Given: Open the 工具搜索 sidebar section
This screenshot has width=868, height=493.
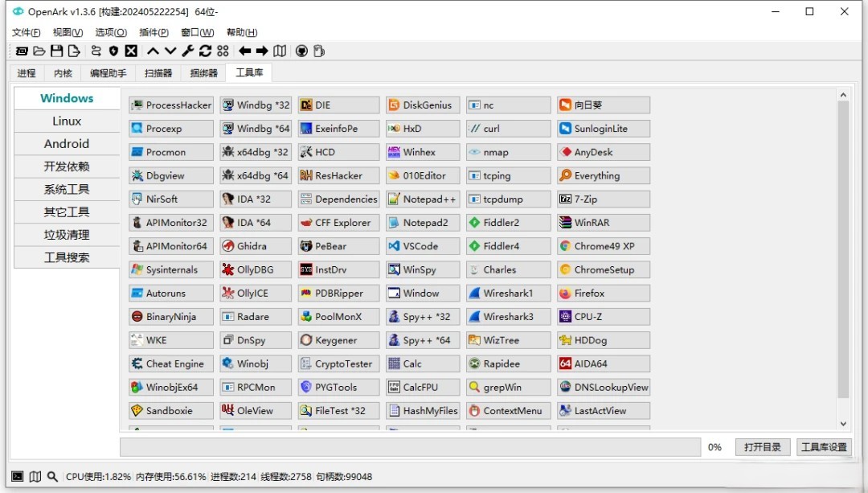Looking at the screenshot, I should (67, 257).
